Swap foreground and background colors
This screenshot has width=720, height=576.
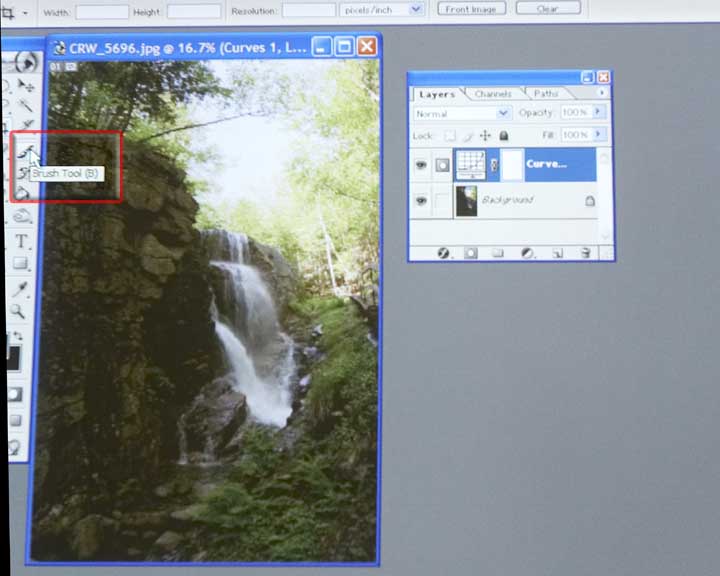click(x=17, y=336)
